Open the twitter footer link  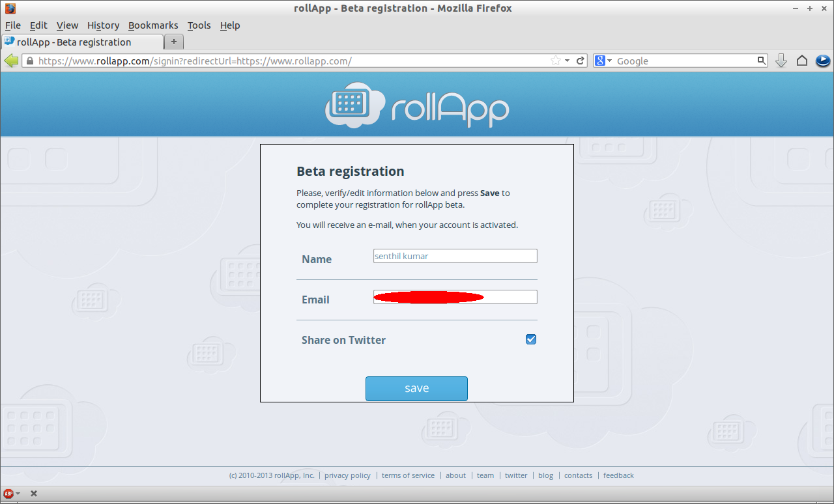tap(516, 475)
